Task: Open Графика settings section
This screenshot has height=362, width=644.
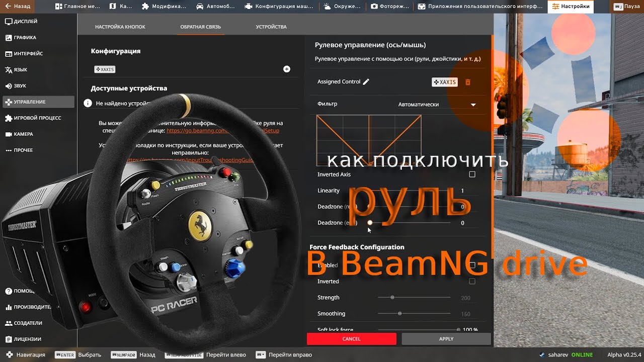Action: (x=38, y=38)
